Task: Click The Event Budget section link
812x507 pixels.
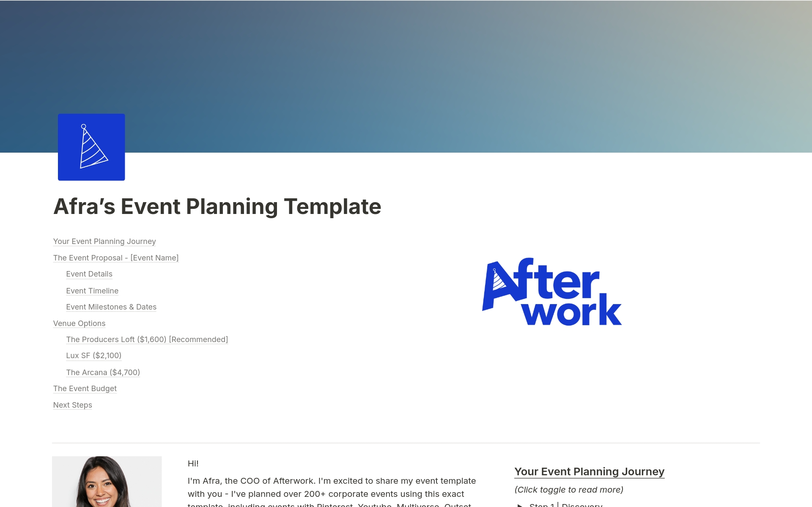Action: click(x=85, y=389)
